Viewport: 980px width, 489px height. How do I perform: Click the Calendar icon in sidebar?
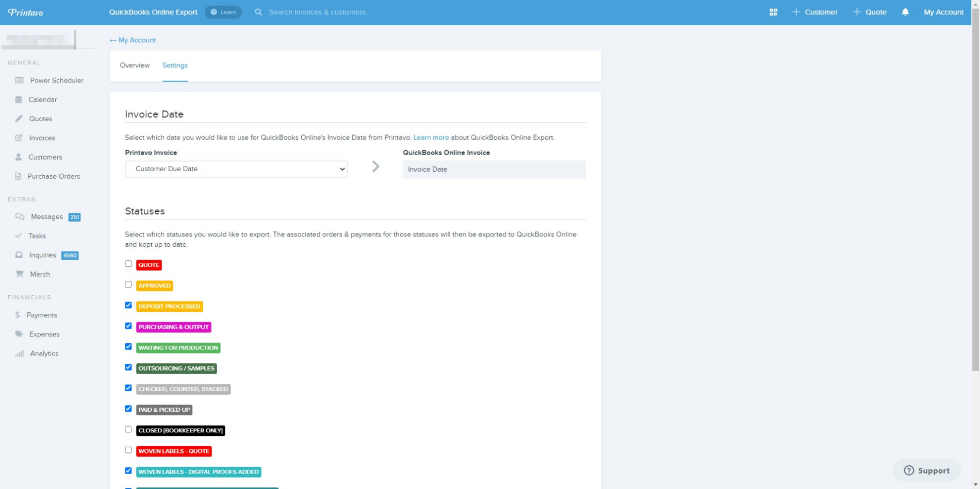(19, 99)
